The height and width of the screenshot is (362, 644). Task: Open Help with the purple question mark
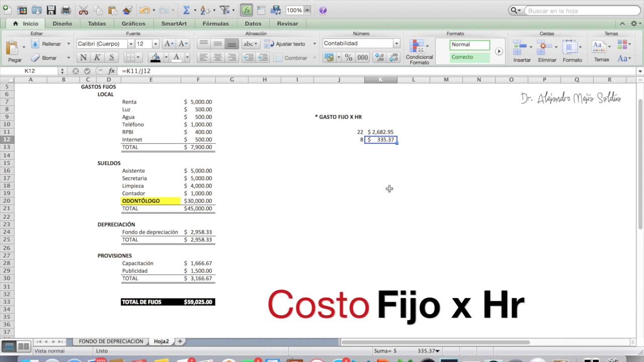323,10
